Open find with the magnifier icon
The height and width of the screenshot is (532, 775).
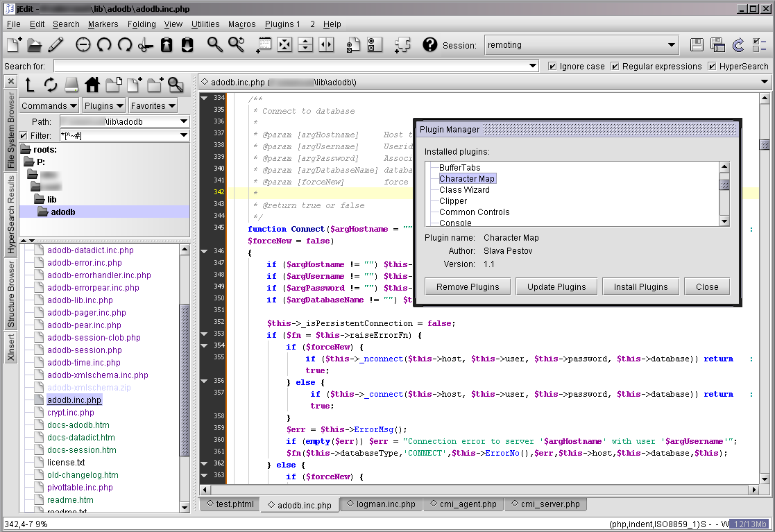coord(214,45)
